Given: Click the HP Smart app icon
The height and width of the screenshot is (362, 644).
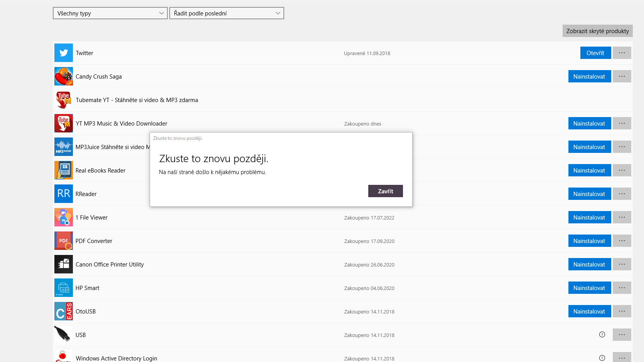Looking at the screenshot, I should point(64,288).
